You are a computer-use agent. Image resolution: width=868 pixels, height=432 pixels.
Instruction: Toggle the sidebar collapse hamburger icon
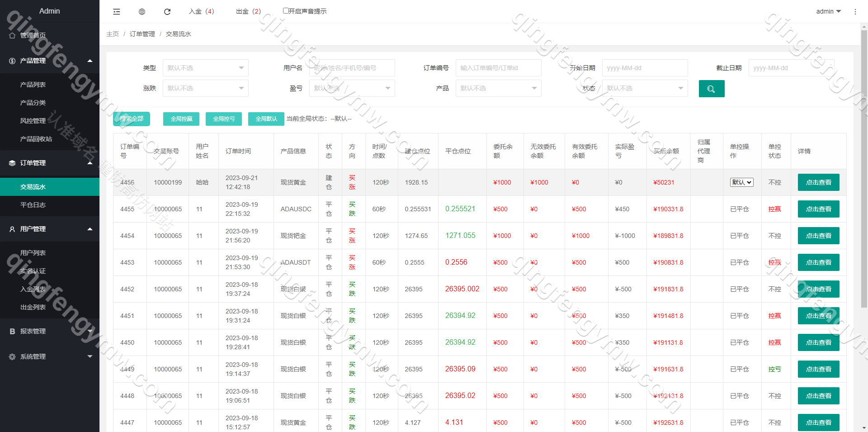click(117, 12)
